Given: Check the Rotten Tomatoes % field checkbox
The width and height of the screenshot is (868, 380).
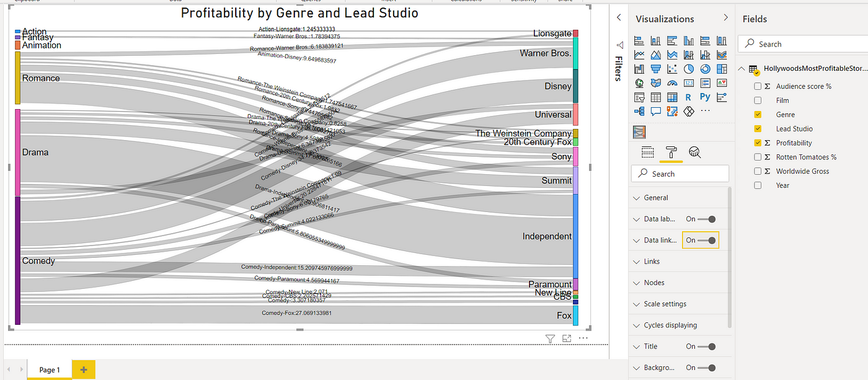Looking at the screenshot, I should [x=758, y=157].
